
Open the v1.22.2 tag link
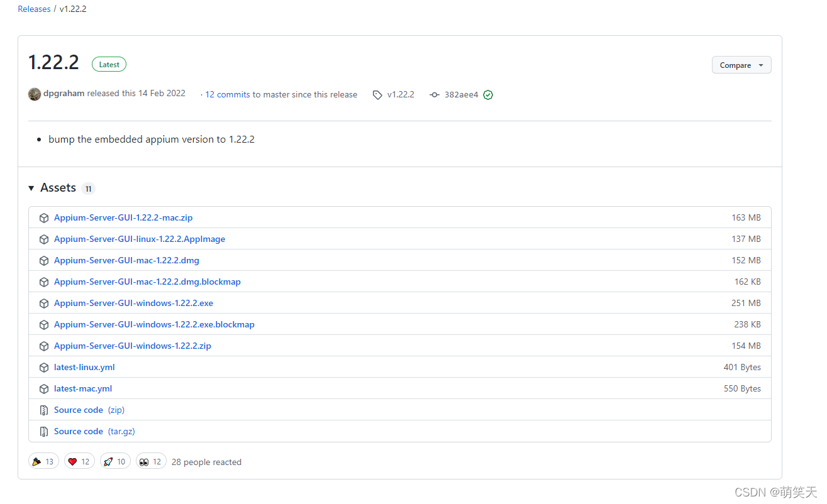click(401, 94)
